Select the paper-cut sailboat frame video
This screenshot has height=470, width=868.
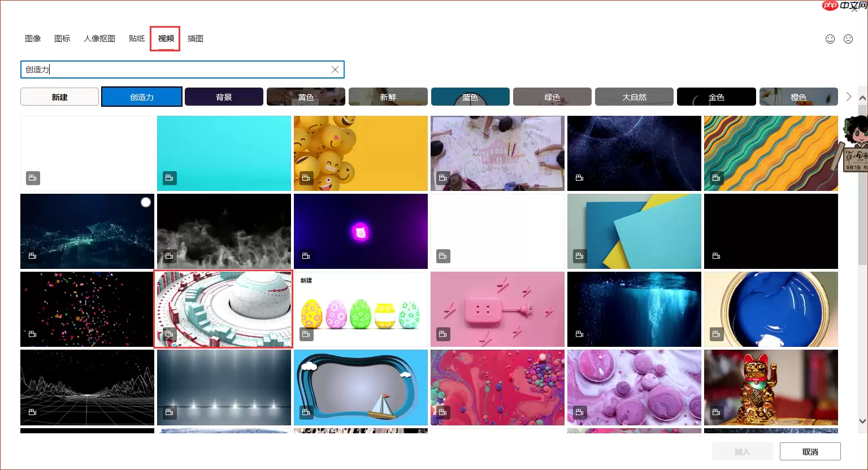pos(361,387)
